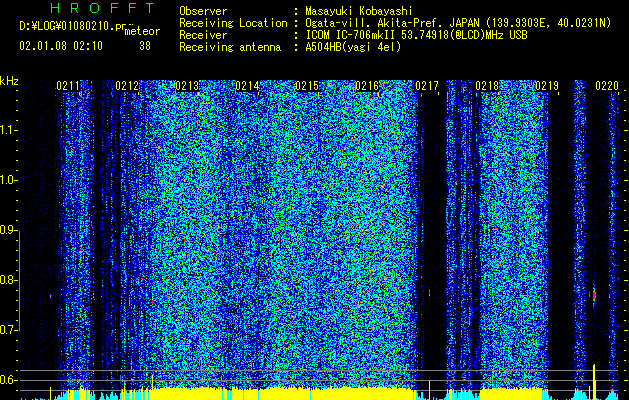Click the 'Receiving Location' label
This screenshot has width=629, height=400.
pos(233,23)
